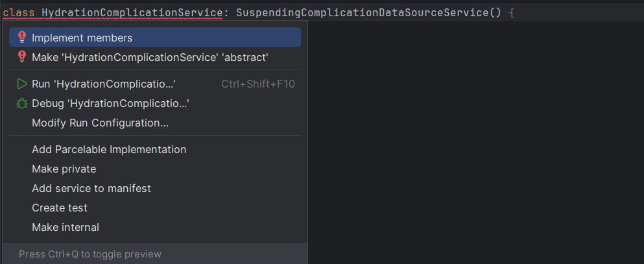Click the underlined HydrationComplicationService class name
644x264 pixels.
132,13
